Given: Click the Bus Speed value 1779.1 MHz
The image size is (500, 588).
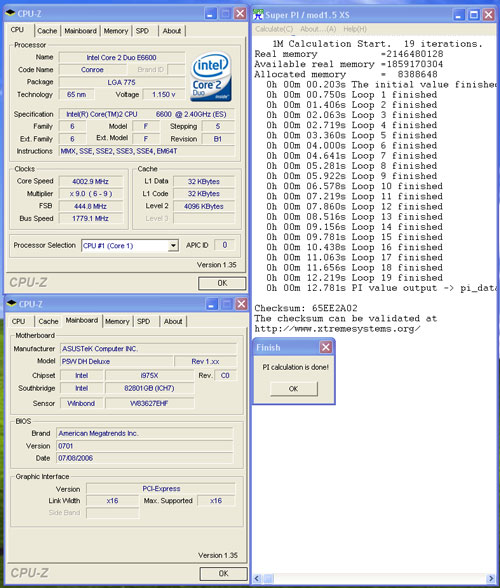Looking at the screenshot, I should click(x=90, y=218).
